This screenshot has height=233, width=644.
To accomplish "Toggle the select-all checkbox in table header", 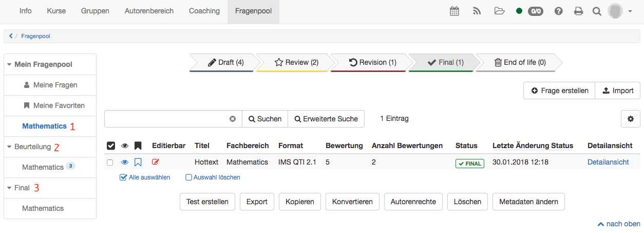I will click(110, 146).
